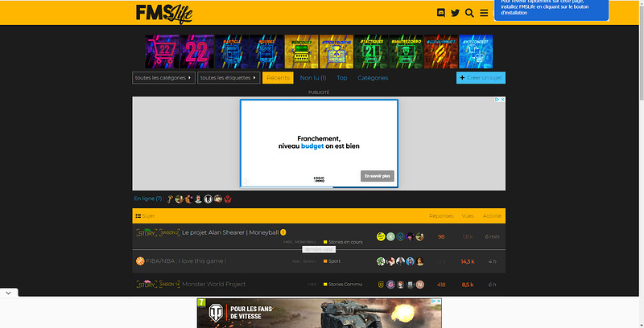644x328 pixels.
Task: Open topic 'Le projet Alan Shearer | Moneyball'
Action: click(230, 232)
